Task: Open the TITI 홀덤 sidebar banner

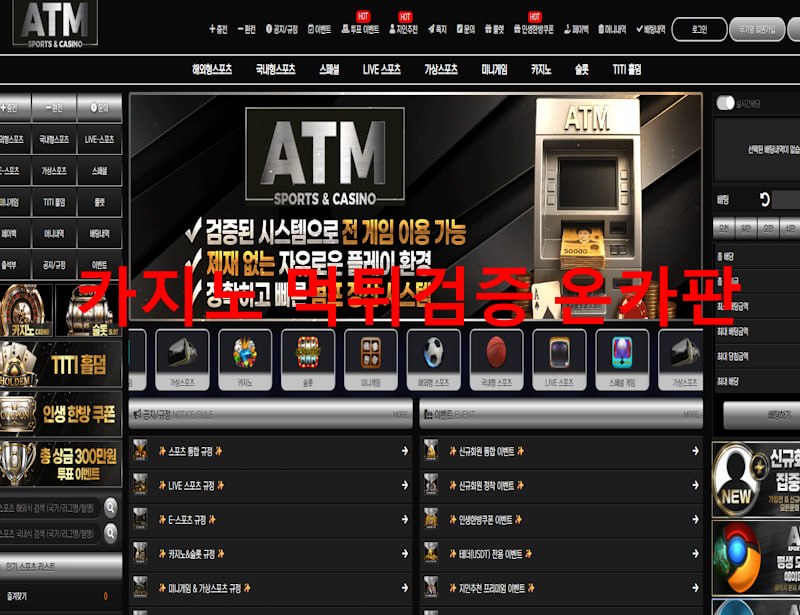Action: coord(61,364)
